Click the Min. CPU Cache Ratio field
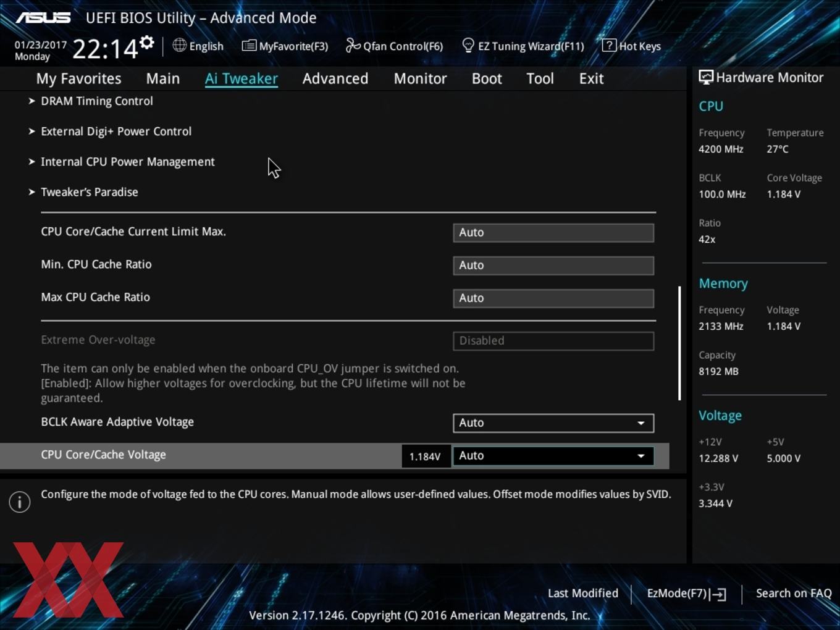Viewport: 840px width, 630px height. coord(553,265)
